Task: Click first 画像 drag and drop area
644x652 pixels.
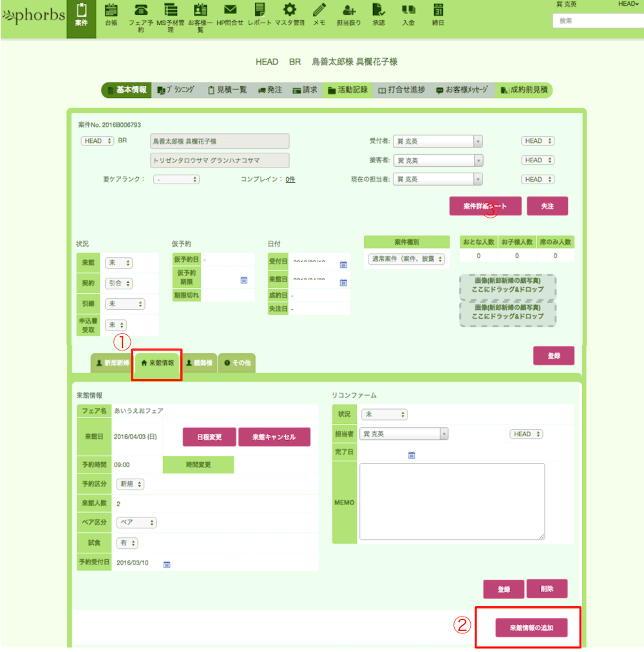Action: [x=507, y=285]
